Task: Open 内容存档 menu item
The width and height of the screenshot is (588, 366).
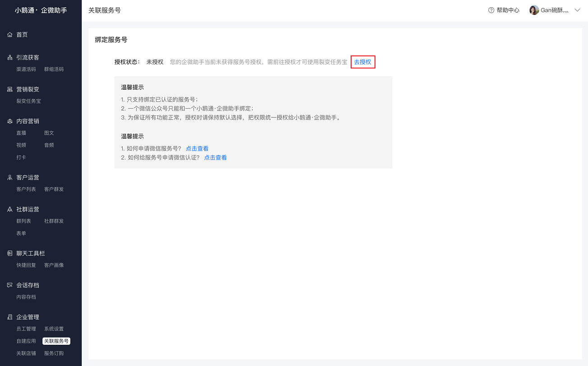Action: coord(26,297)
